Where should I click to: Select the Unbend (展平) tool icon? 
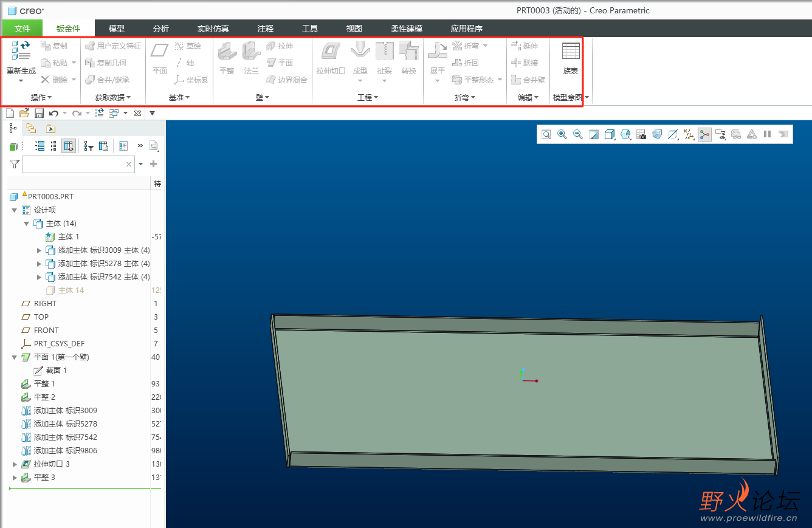click(x=437, y=51)
